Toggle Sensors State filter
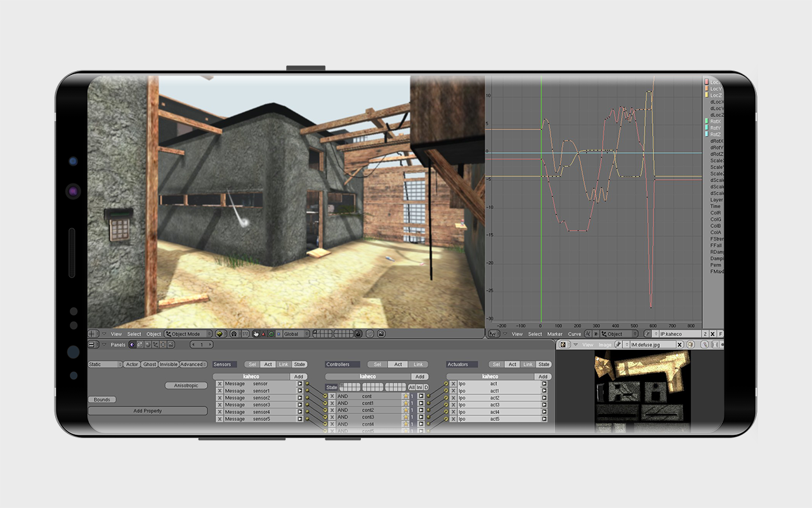 pos(299,364)
